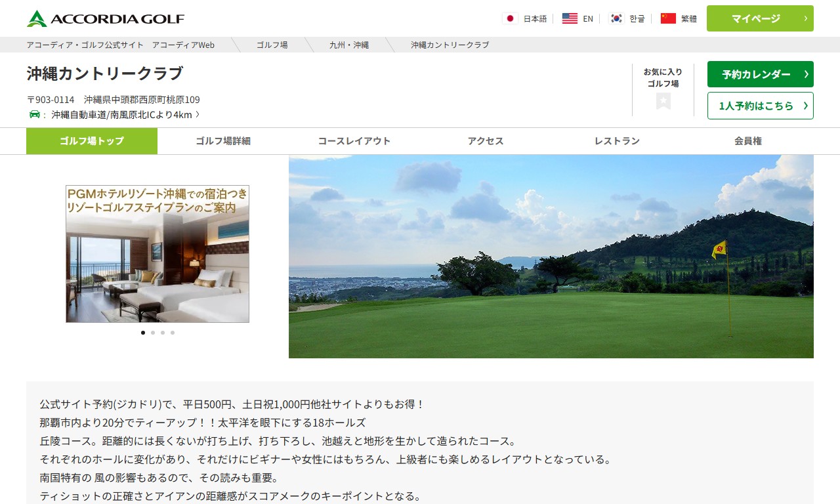This screenshot has width=840, height=504.
Task: Select レストラン tab
Action: 617,141
